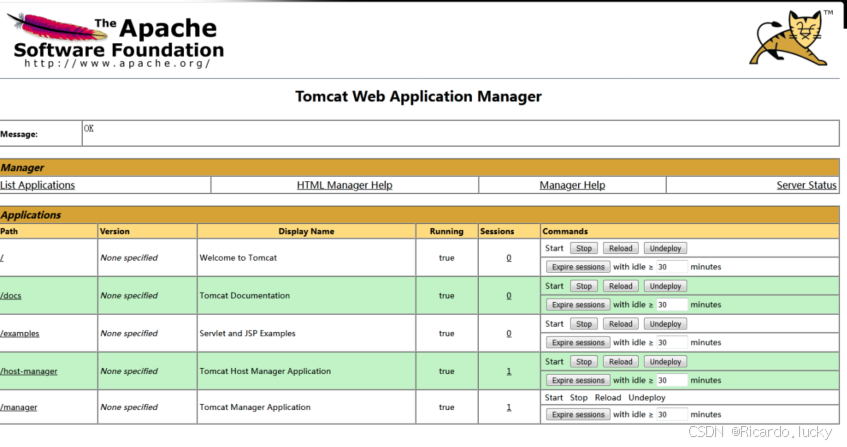The height and width of the screenshot is (447, 847).
Task: Stop the Servlet and JSP Examples application
Action: (x=584, y=324)
